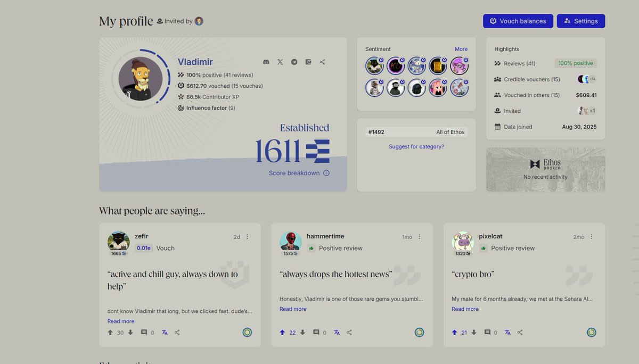The image size is (639, 364).
Task: Click the green ring icon on hammertime's card
Action: 420,333
